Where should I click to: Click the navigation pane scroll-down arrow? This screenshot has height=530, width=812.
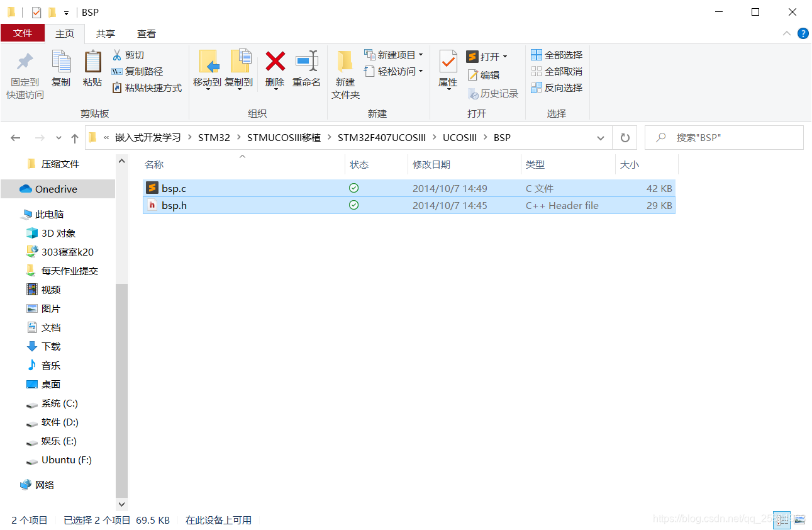(x=121, y=504)
